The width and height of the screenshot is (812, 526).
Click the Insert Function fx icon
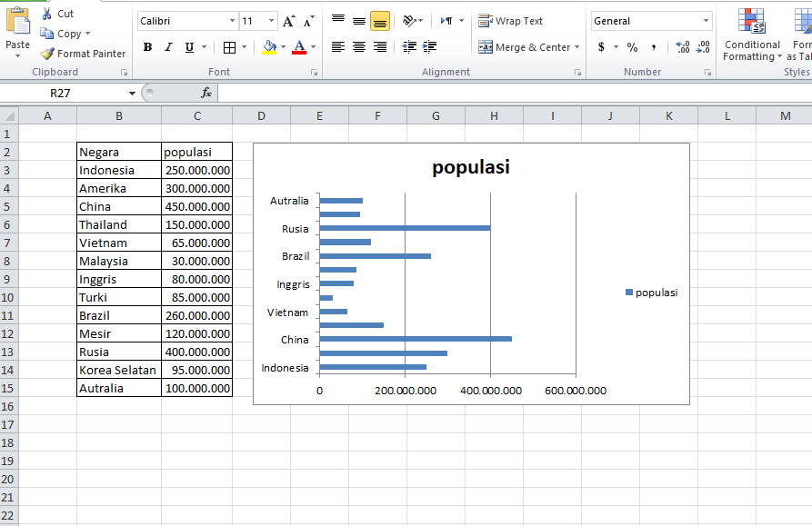click(x=207, y=93)
